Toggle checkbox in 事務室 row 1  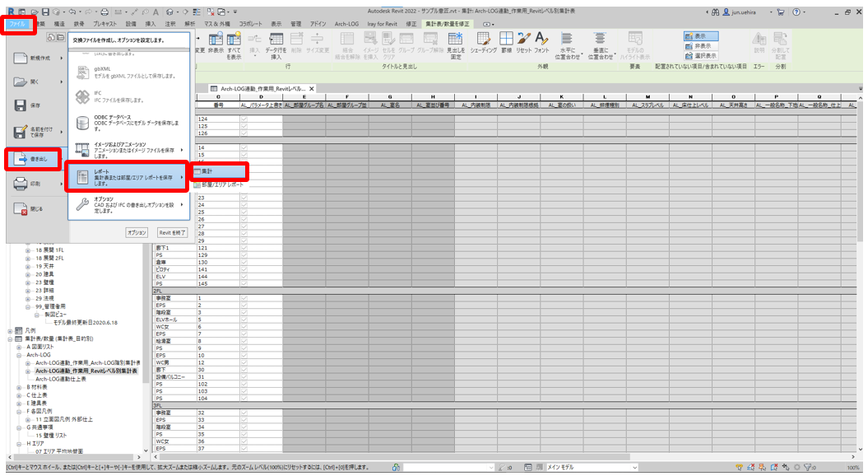click(244, 298)
